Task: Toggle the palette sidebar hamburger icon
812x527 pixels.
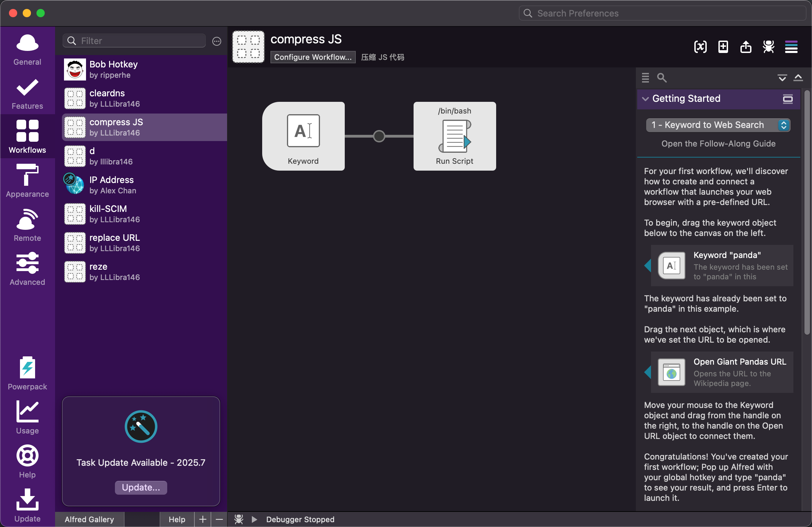Action: (x=791, y=47)
